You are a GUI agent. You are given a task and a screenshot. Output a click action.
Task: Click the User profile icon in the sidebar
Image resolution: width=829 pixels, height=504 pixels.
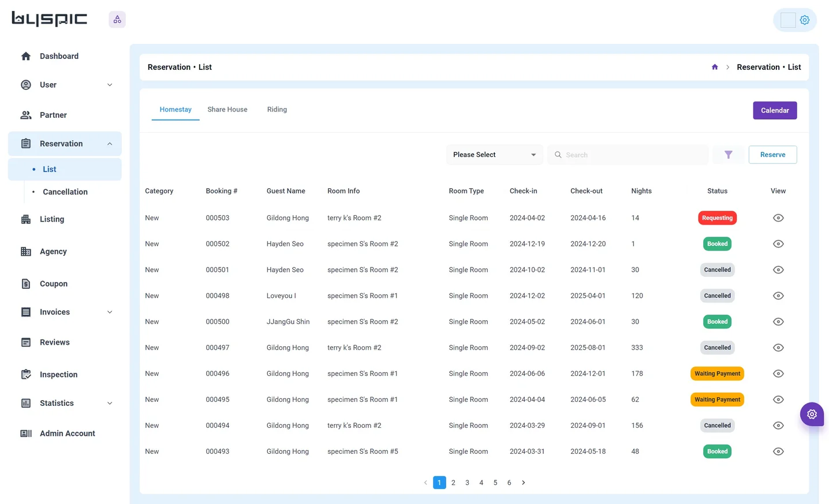26,85
